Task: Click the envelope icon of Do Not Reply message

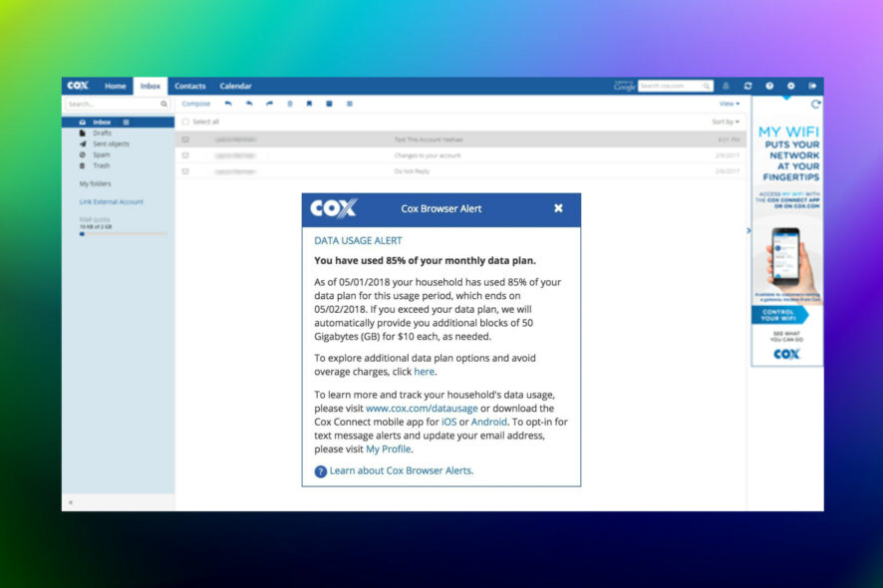Action: tap(185, 171)
